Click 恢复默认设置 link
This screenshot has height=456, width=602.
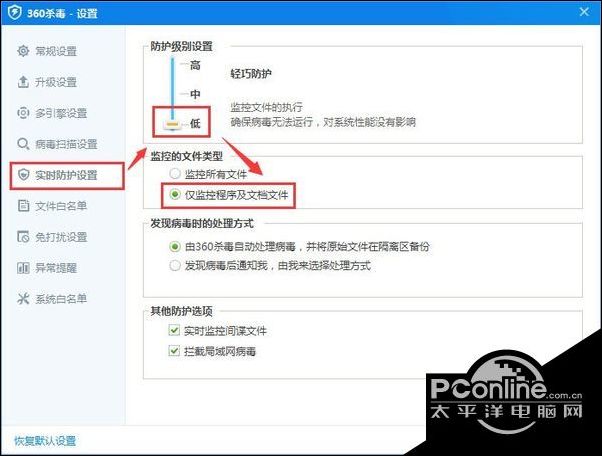point(45,441)
